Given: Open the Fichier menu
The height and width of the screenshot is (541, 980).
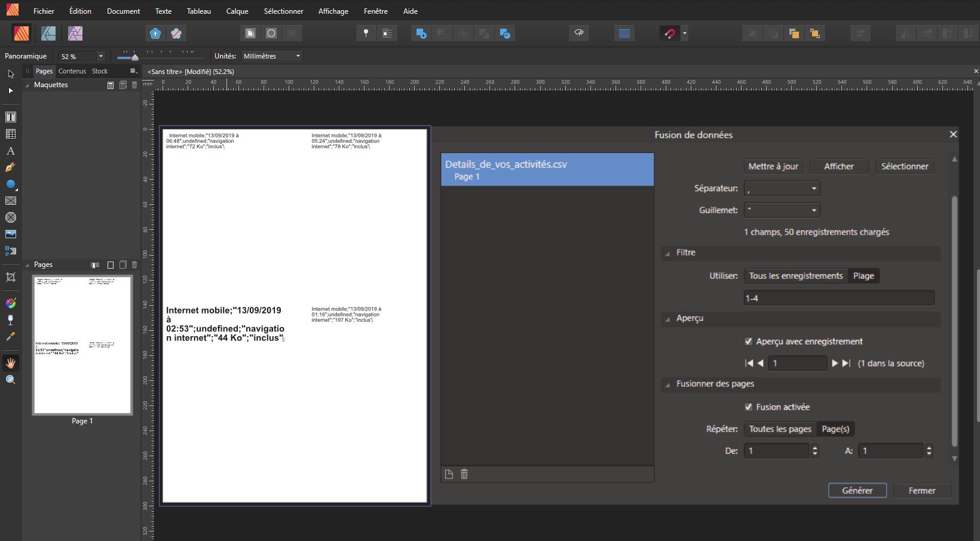Looking at the screenshot, I should [x=44, y=11].
